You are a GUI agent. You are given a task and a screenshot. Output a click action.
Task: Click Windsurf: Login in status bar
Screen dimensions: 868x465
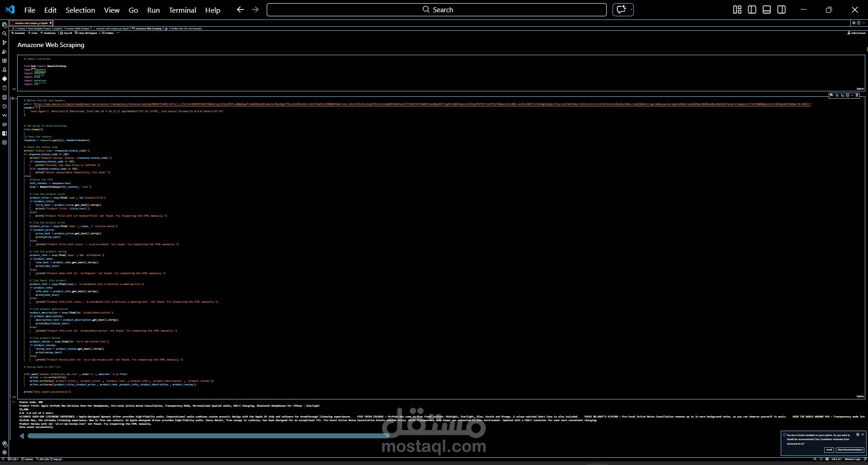[x=852, y=459]
